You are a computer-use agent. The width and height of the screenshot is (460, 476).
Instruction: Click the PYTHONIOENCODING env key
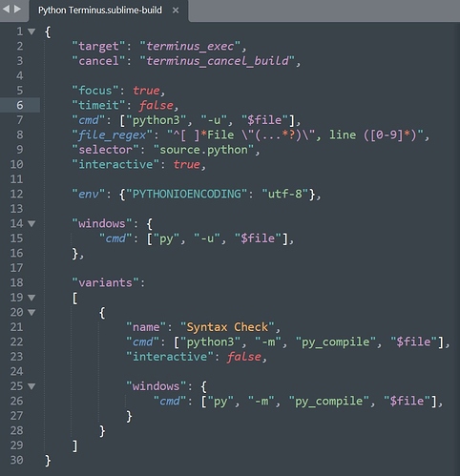click(x=187, y=194)
